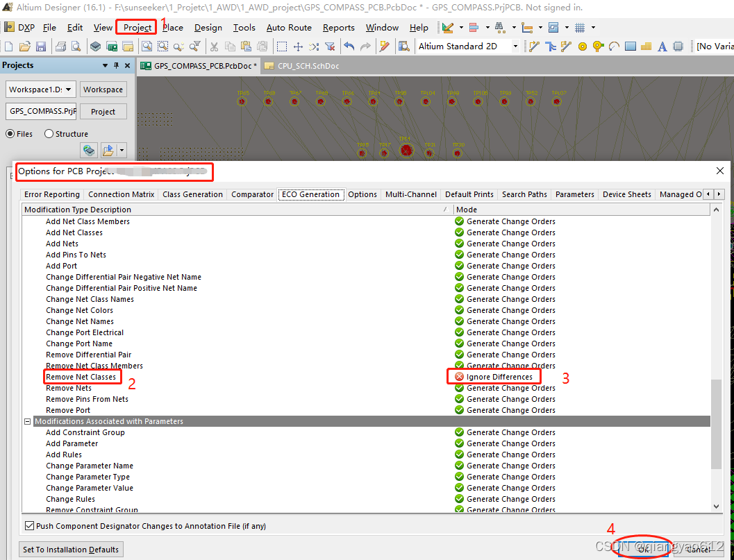
Task: Select the Place Arc icon
Action: (614, 46)
